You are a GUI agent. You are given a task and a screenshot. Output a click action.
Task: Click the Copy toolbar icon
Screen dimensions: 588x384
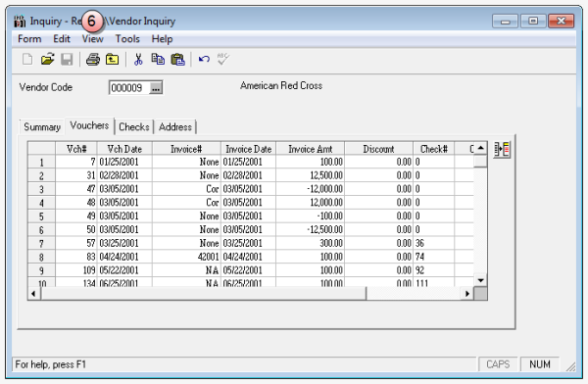[x=158, y=59]
